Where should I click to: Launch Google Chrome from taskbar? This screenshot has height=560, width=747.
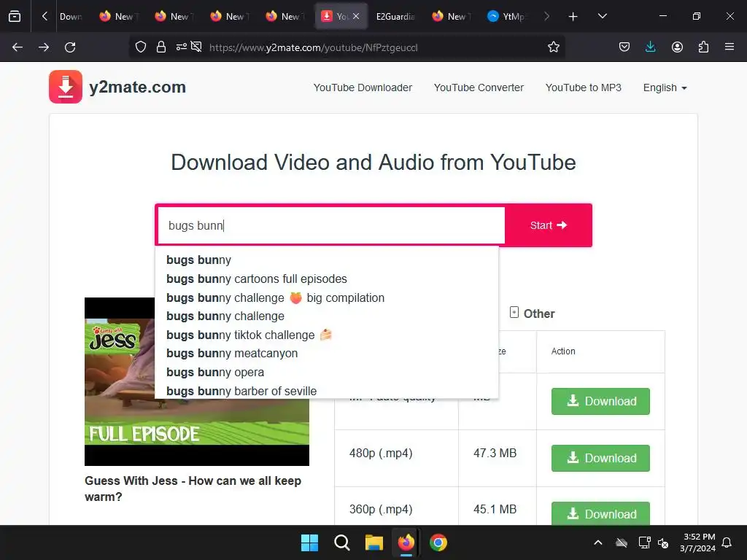coord(438,542)
